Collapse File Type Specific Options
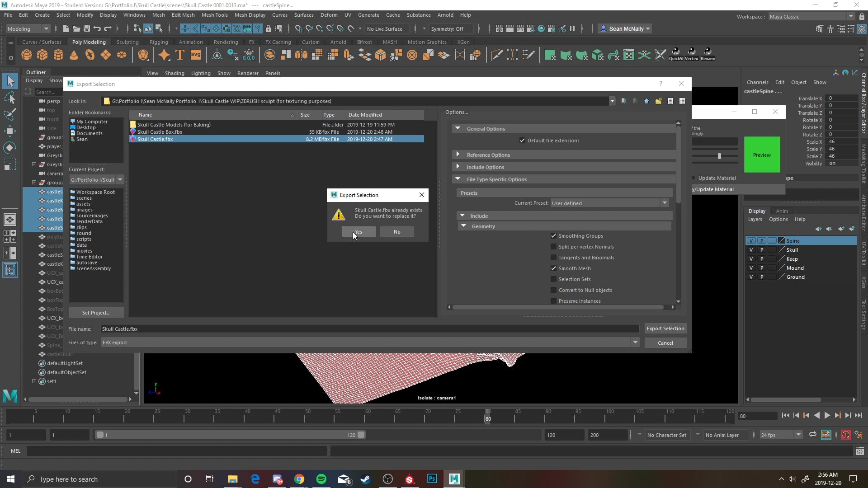 tap(458, 179)
